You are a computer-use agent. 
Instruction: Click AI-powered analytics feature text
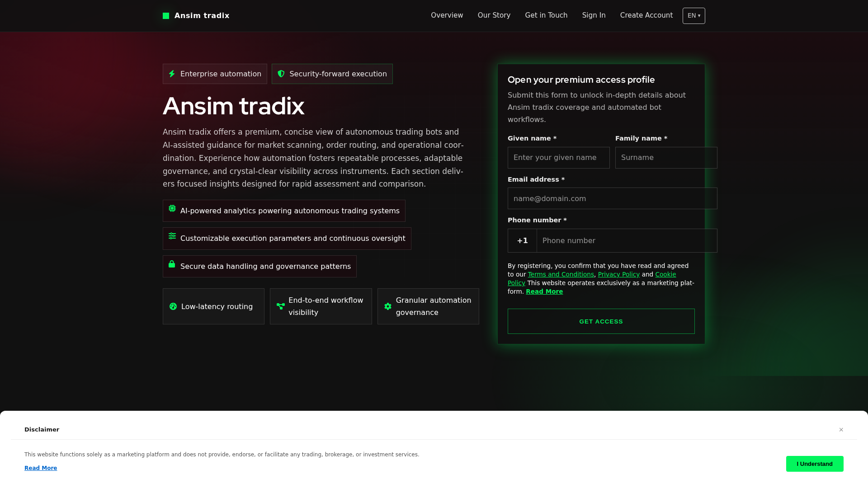290,211
